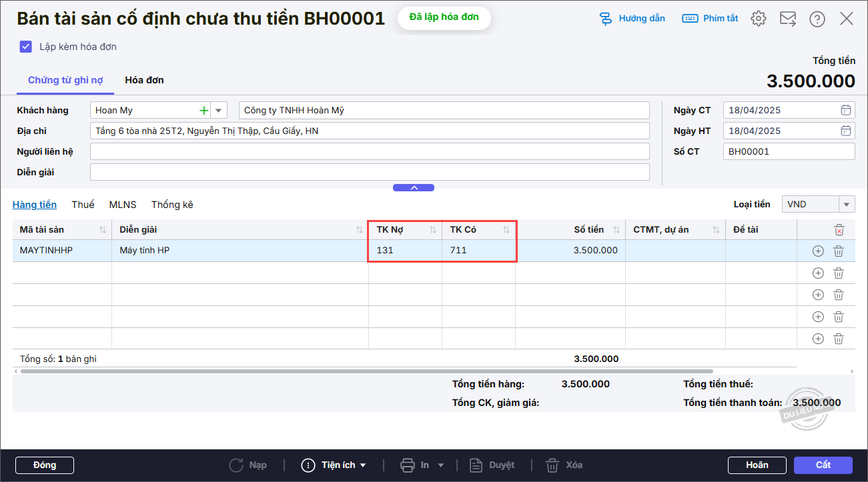Sort by the Số tiền column
This screenshot has width=868, height=482.
[616, 230]
